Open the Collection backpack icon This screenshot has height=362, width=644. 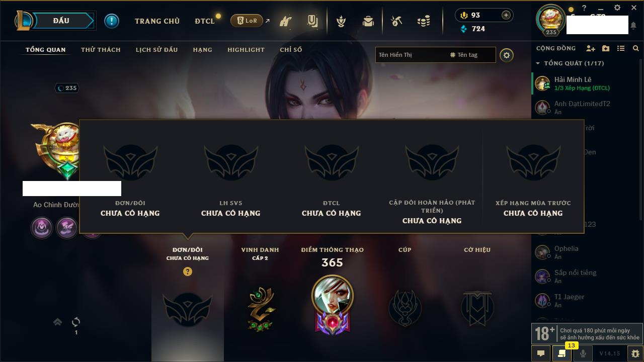[x=368, y=21]
